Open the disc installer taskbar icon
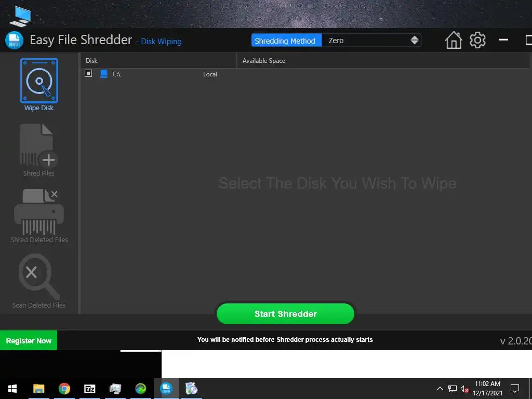 point(191,389)
